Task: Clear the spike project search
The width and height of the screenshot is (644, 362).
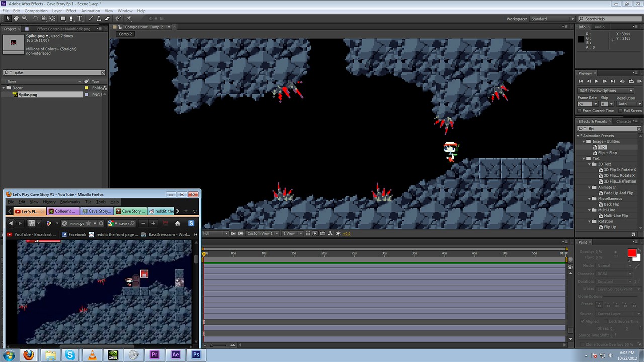Action: (x=103, y=72)
